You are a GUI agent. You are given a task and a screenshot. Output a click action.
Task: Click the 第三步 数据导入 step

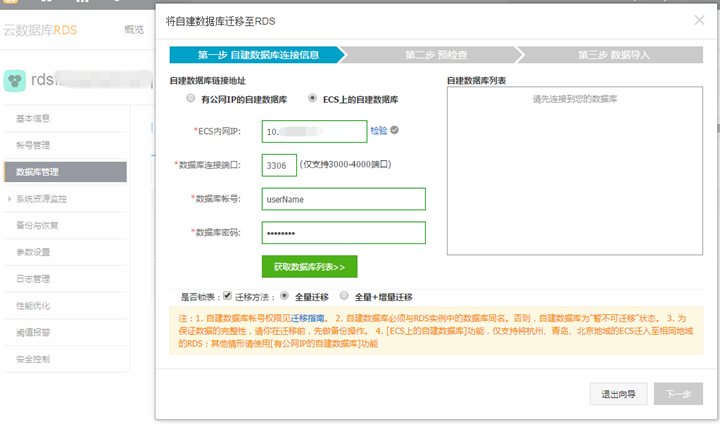613,55
